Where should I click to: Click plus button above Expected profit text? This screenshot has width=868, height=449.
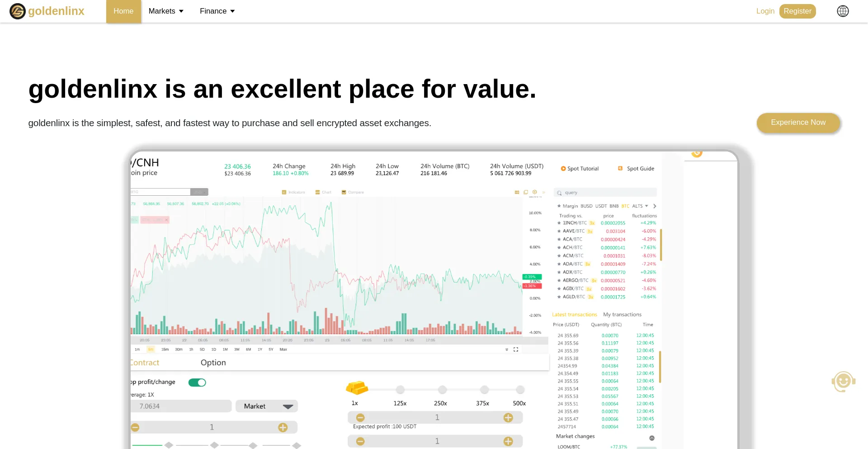(x=508, y=418)
